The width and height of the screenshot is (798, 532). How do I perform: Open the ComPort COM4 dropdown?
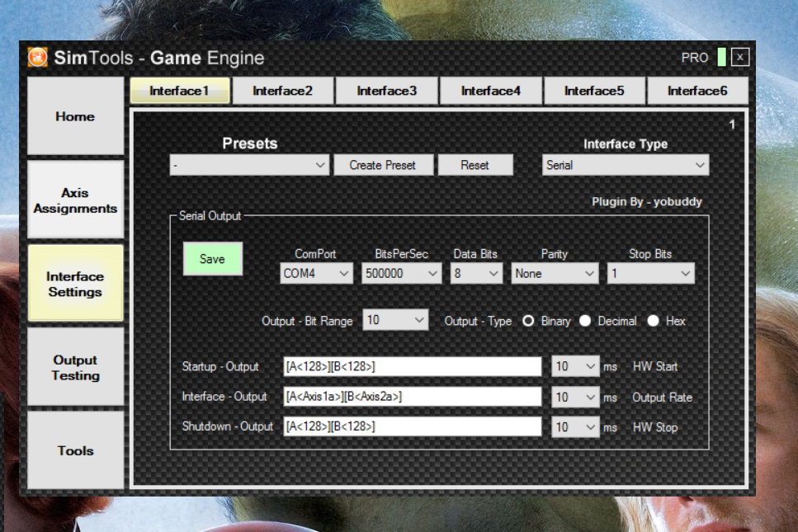(x=316, y=273)
